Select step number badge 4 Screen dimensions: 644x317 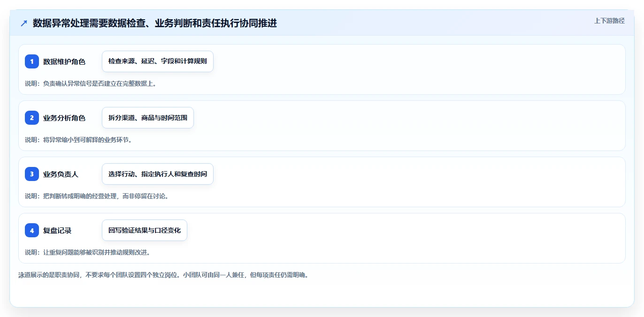click(x=32, y=230)
